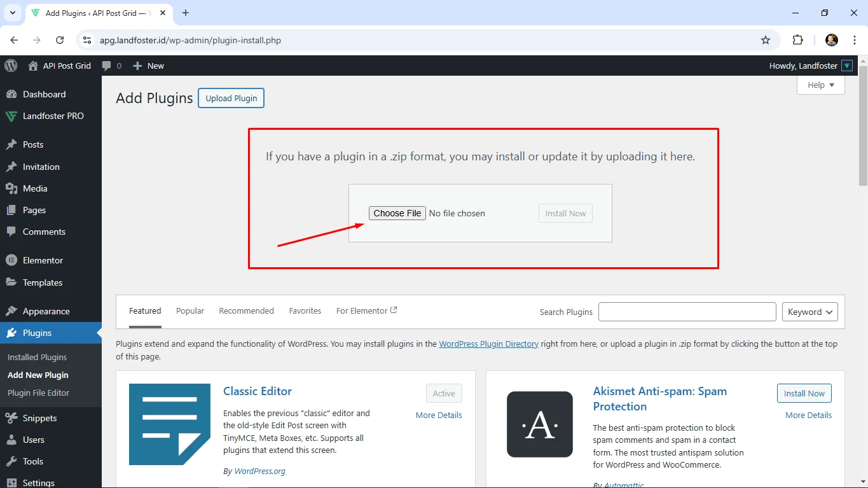Install Akismet with Install Now
Viewport: 868px width, 488px height.
pos(804,393)
